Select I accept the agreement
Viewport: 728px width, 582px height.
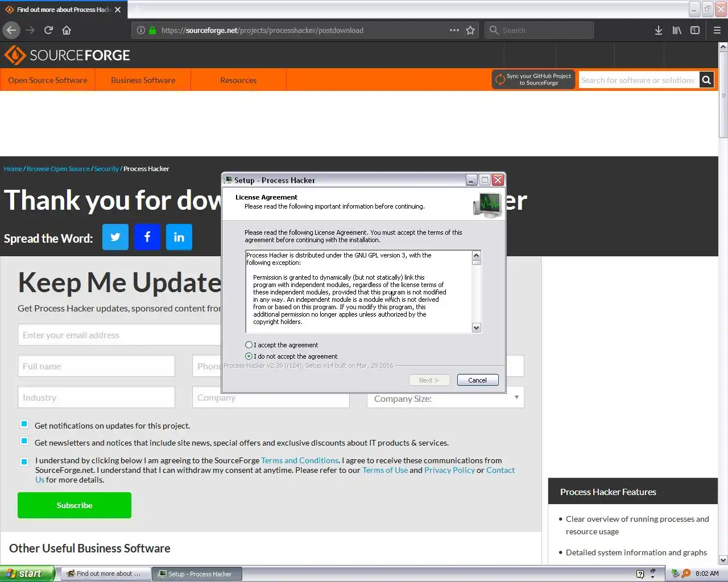click(x=249, y=345)
